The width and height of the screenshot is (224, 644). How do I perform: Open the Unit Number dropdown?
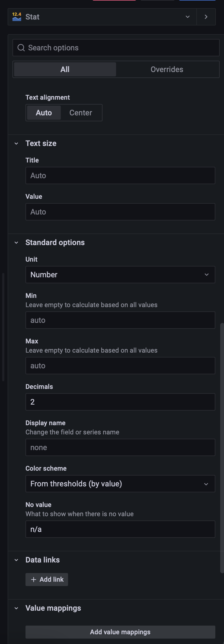[x=120, y=275]
